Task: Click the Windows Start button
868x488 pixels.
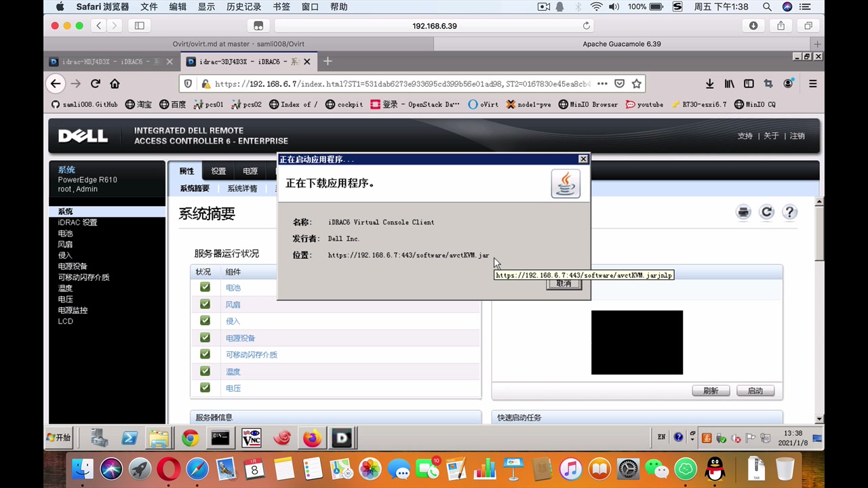Action: click(58, 437)
